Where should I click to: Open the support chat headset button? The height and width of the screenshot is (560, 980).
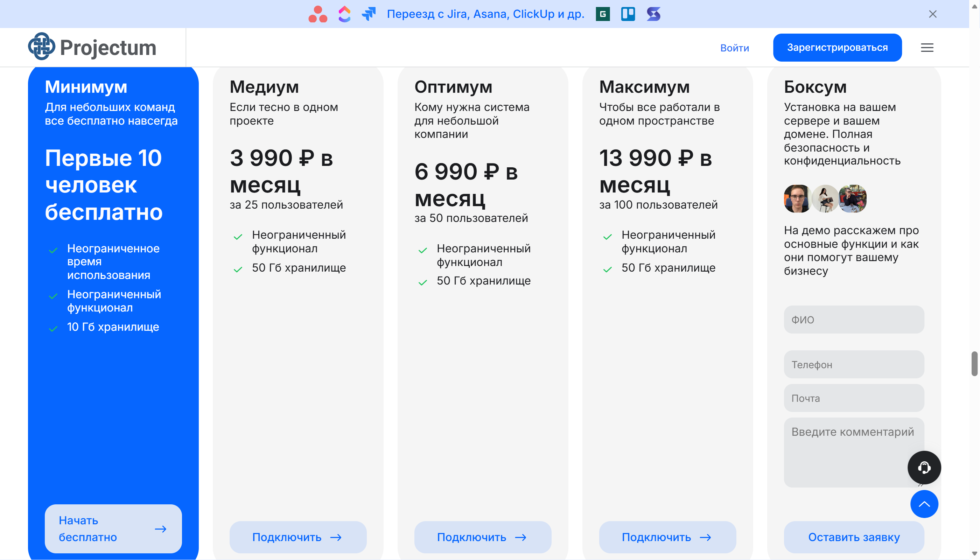pos(924,467)
